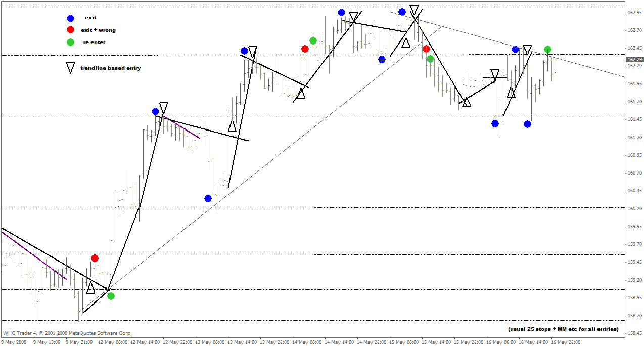
Task: Select the 'exit + wrong' legend label
Action: tap(98, 30)
